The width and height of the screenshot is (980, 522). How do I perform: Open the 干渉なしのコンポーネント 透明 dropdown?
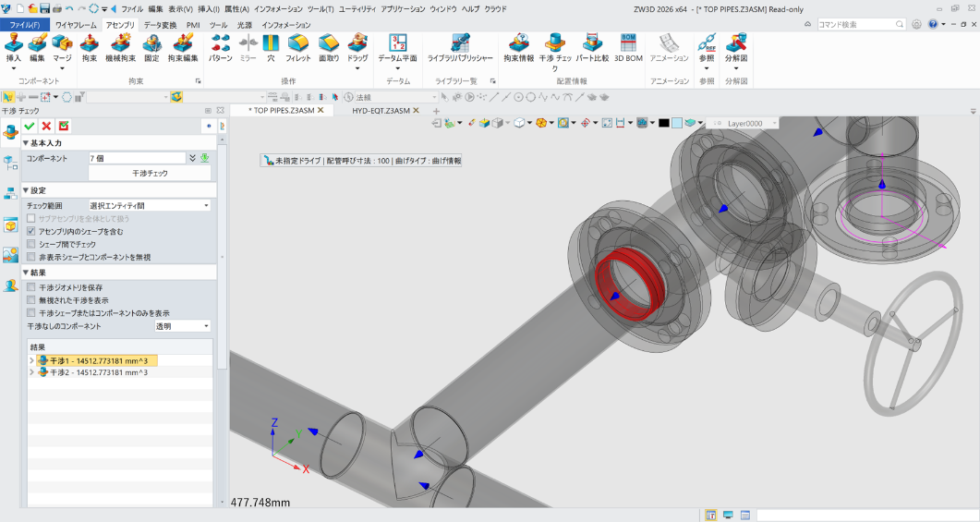point(183,326)
